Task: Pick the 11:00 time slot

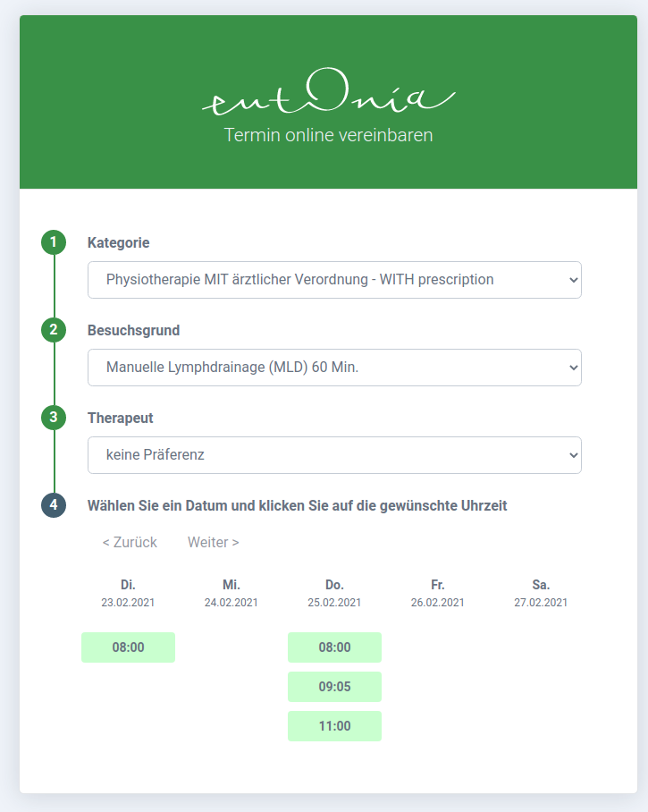Action: click(334, 726)
